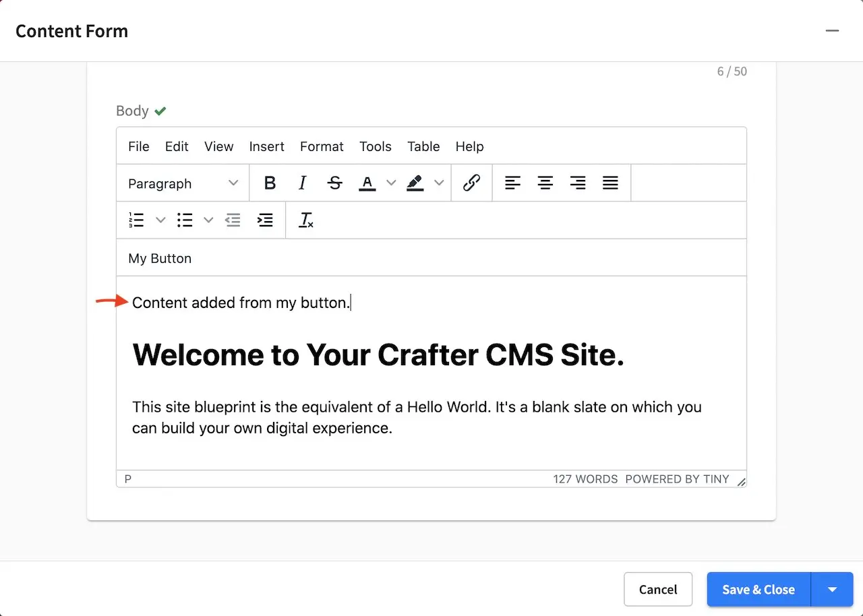
Task: Open the View menu
Action: click(x=219, y=146)
